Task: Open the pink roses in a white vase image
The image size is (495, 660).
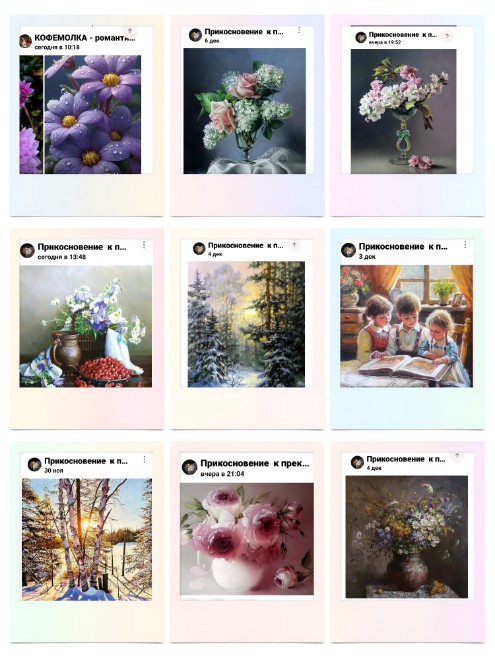Action: click(x=247, y=539)
